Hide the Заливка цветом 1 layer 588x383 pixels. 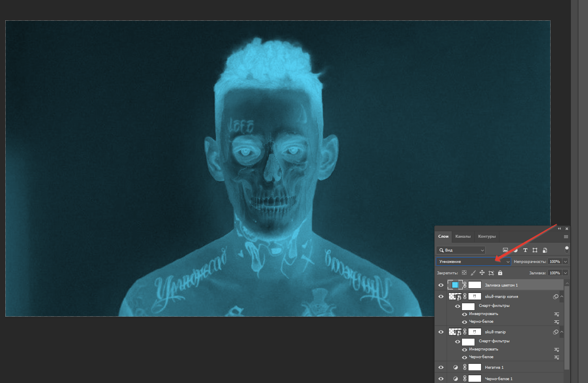(441, 285)
